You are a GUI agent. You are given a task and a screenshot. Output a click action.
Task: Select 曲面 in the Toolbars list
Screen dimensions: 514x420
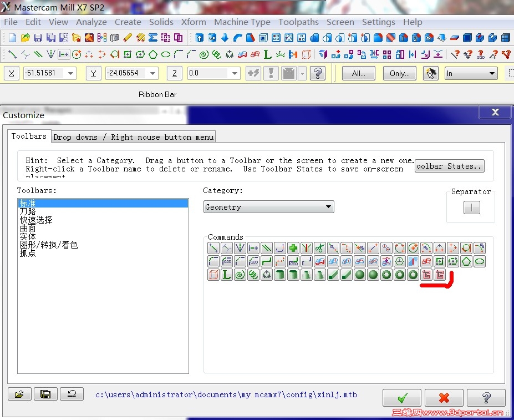click(103, 229)
